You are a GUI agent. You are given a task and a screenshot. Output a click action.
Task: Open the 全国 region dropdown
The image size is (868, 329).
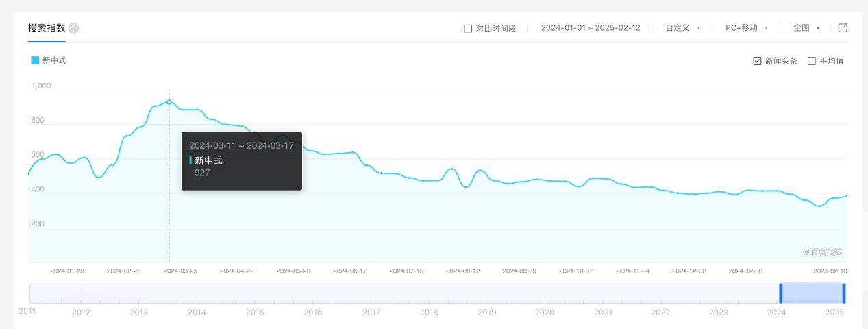point(806,28)
